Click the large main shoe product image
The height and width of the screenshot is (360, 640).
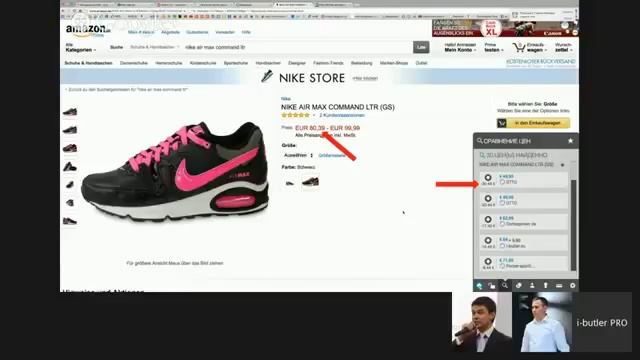(x=175, y=173)
